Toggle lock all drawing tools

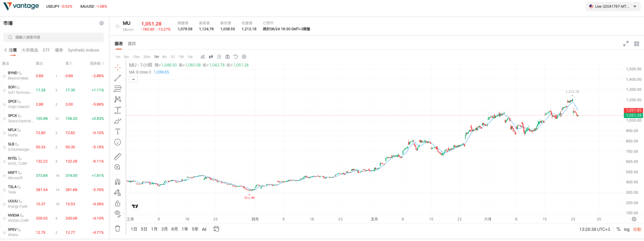118,203
